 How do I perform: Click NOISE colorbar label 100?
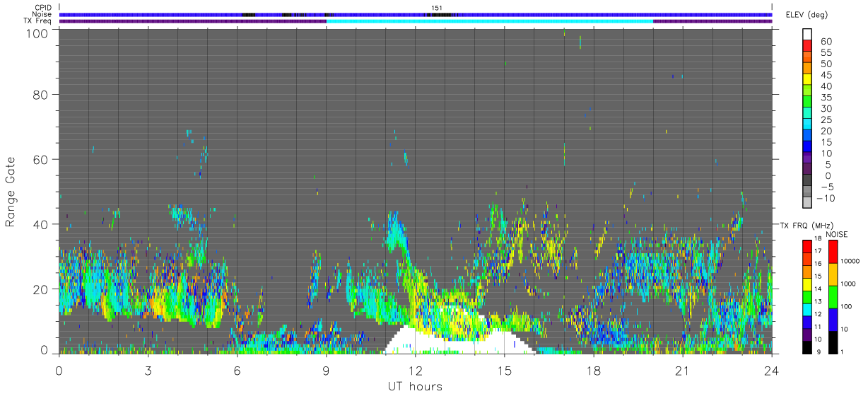(847, 306)
